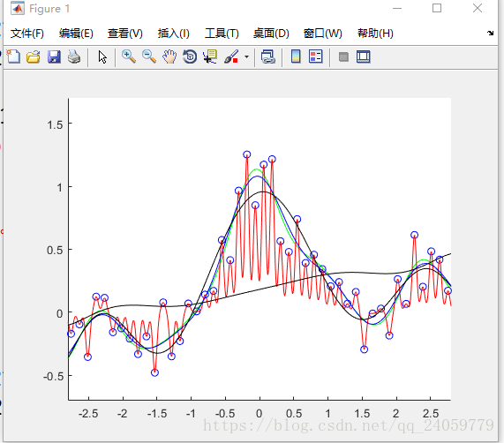Click the dock figure arrow in the menu bar
Image resolution: width=504 pixels, height=443 pixels.
click(490, 33)
